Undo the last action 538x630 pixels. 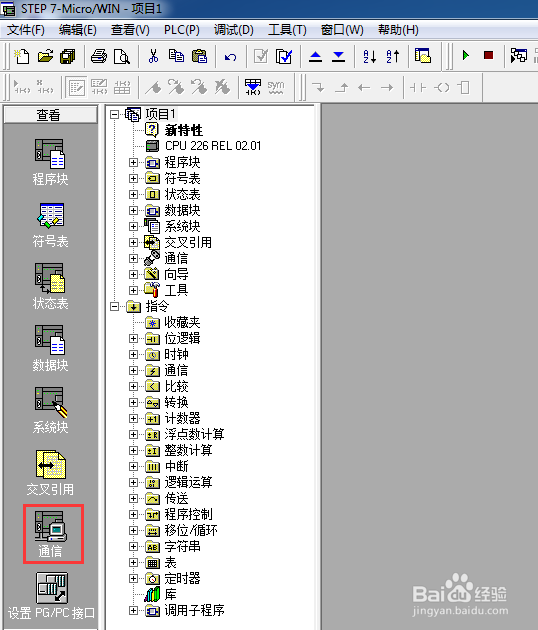coord(230,57)
